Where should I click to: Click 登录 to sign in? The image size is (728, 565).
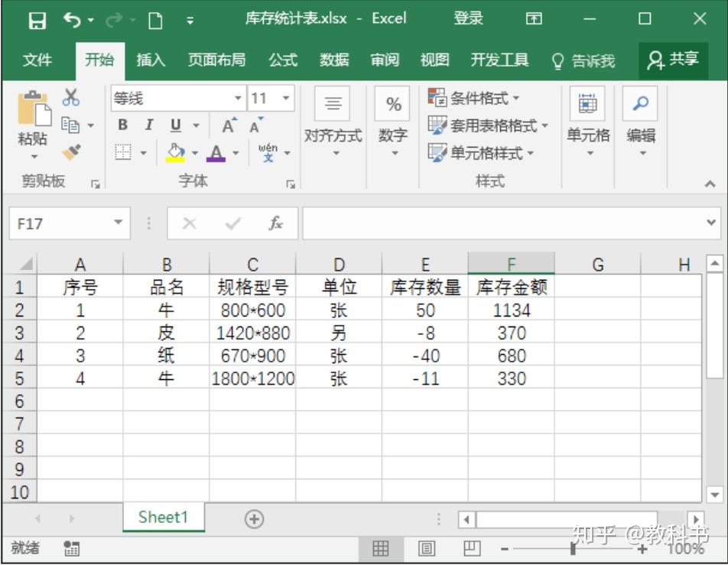pyautogui.click(x=468, y=18)
